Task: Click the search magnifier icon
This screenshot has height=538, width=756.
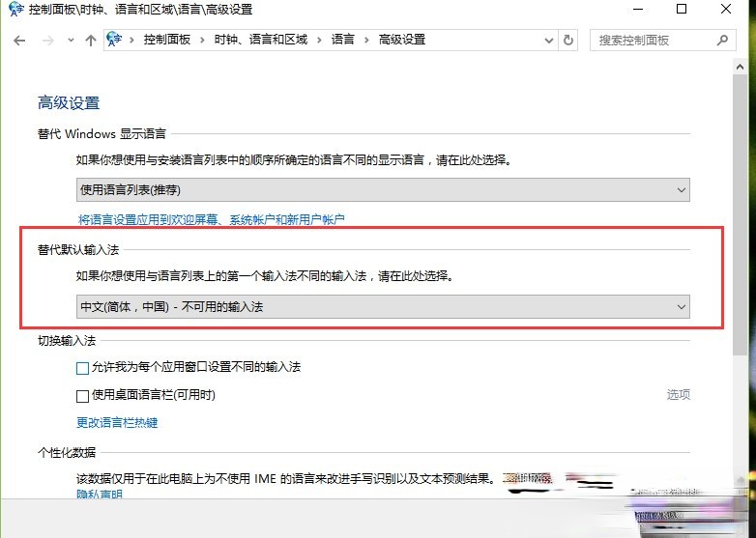Action: (x=722, y=40)
